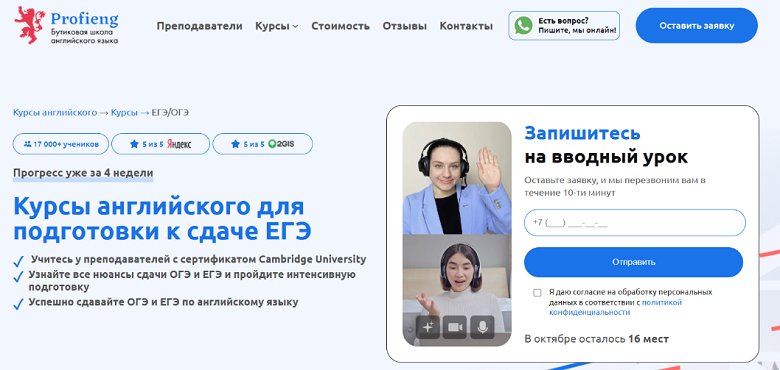Open the политикой конфиденциальности link

pos(615,307)
